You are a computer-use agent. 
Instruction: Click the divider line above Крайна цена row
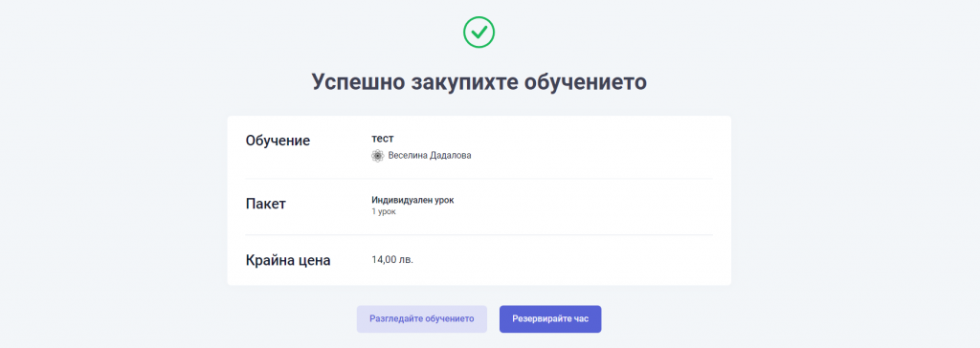[479, 235]
